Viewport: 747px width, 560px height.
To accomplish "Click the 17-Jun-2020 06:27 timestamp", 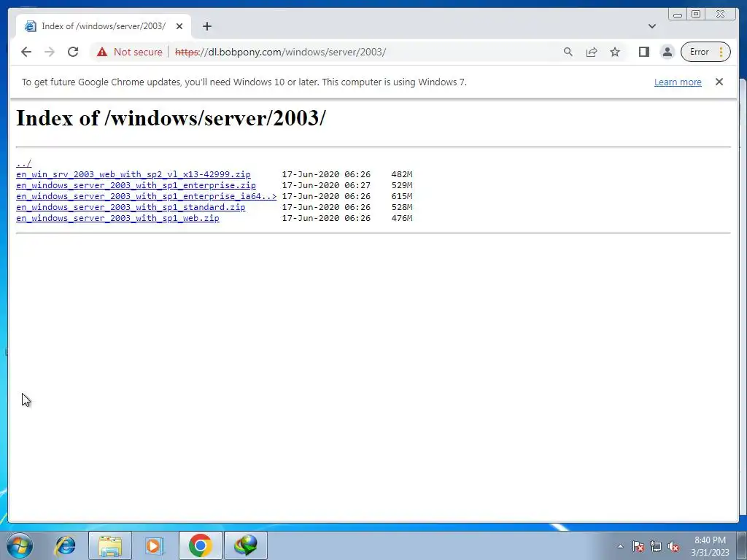I will [326, 185].
